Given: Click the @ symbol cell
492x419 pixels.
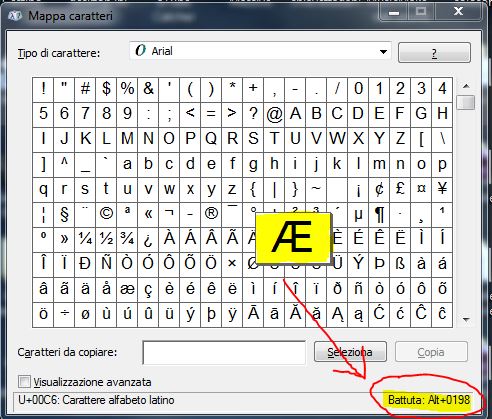Looking at the screenshot, I should pyautogui.click(x=274, y=114).
